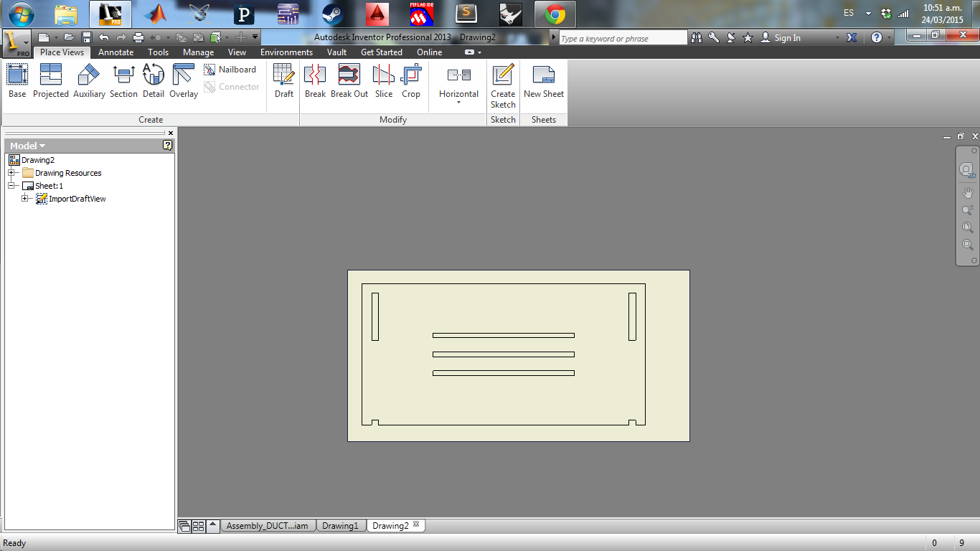Expand the Drawing Resources node
This screenshot has height=551, width=980.
coord(11,173)
